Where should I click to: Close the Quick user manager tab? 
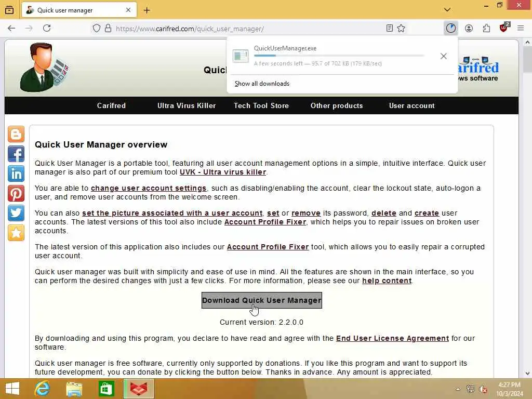tap(128, 10)
